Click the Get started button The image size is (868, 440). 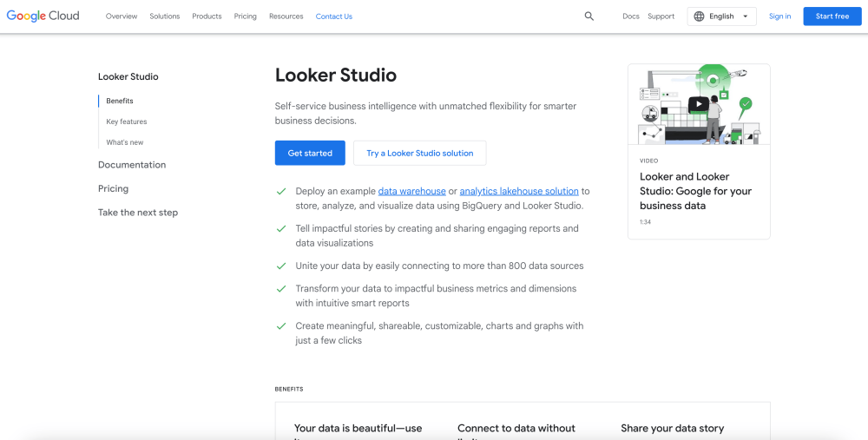click(310, 153)
